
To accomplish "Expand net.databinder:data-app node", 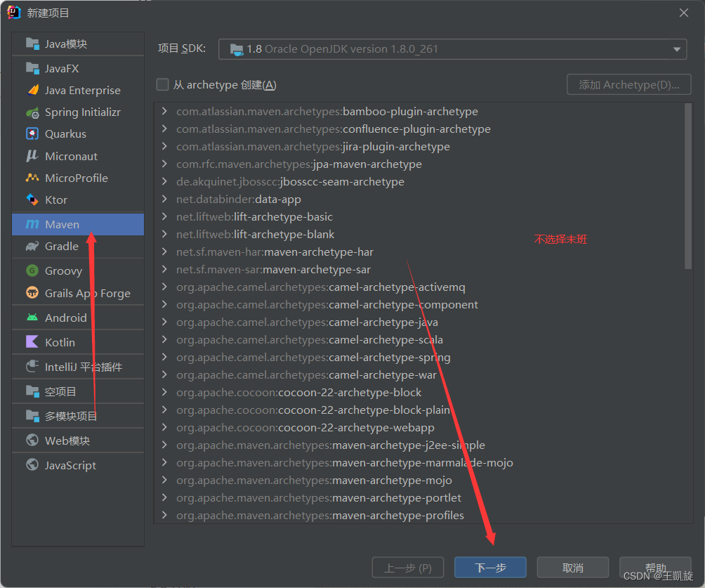I will (164, 199).
